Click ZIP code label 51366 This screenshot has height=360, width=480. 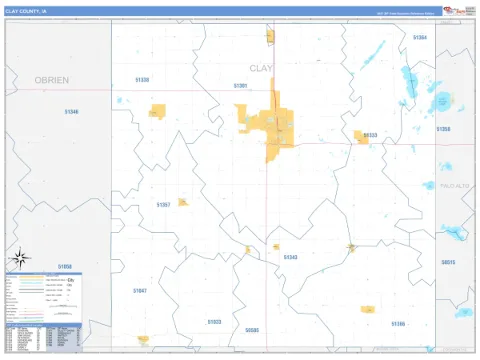click(398, 324)
